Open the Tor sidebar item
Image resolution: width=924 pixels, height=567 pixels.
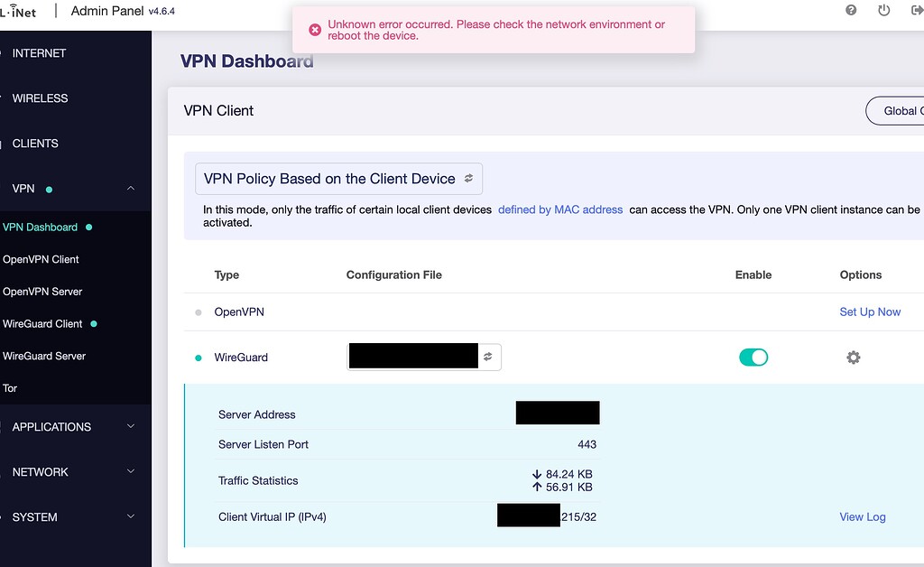pyautogui.click(x=10, y=388)
